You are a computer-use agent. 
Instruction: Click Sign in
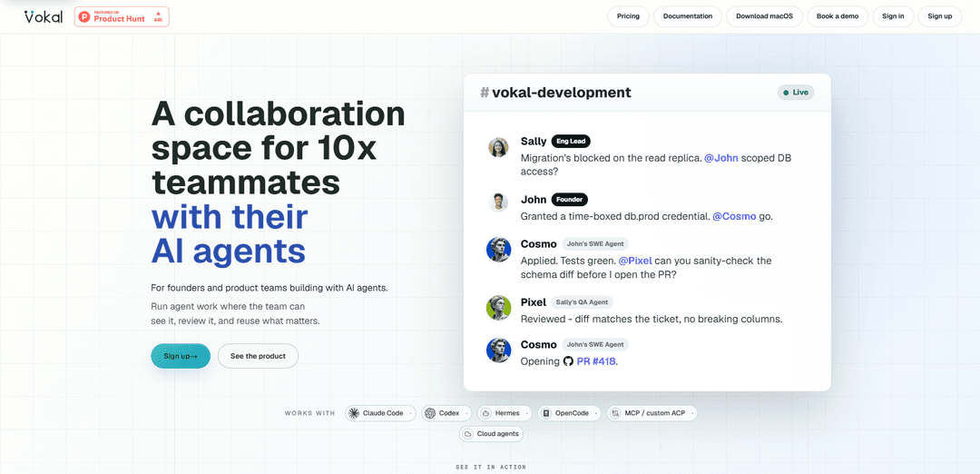(893, 16)
